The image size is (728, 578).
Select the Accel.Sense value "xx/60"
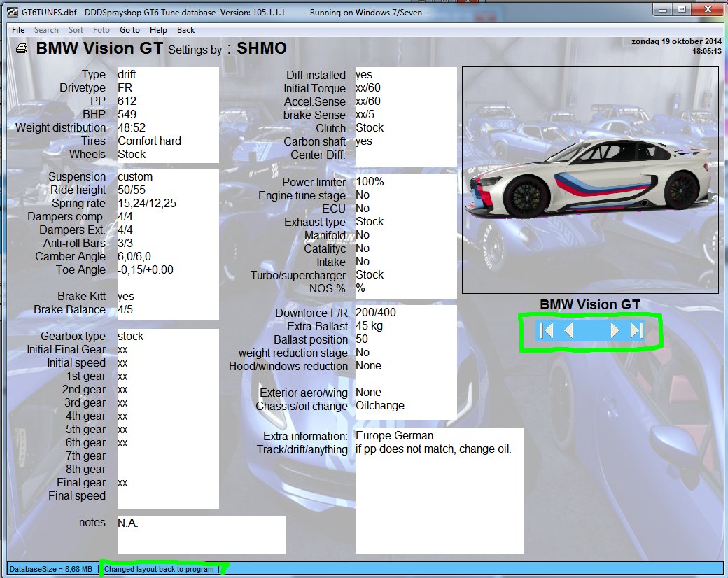click(x=367, y=101)
